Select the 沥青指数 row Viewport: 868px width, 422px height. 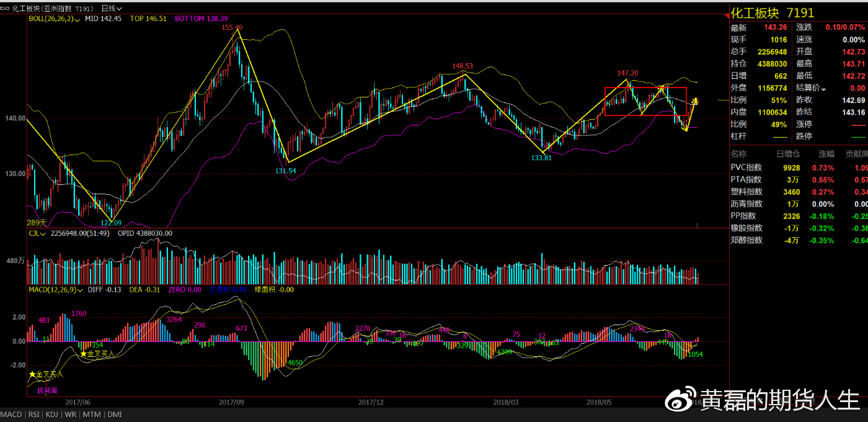click(799, 204)
